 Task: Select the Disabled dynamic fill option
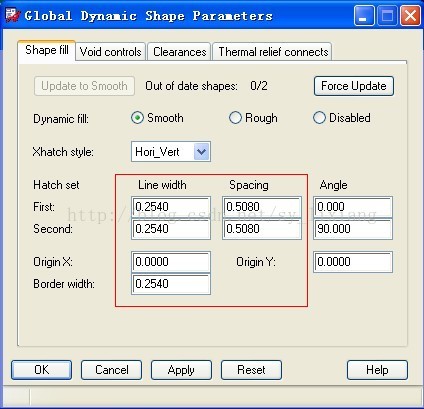tap(342, 118)
